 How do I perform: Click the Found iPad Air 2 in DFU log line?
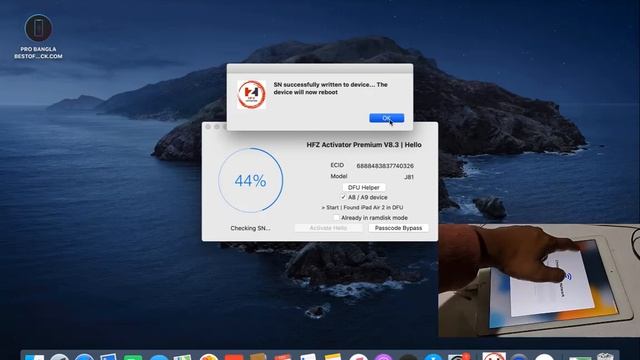coord(362,207)
